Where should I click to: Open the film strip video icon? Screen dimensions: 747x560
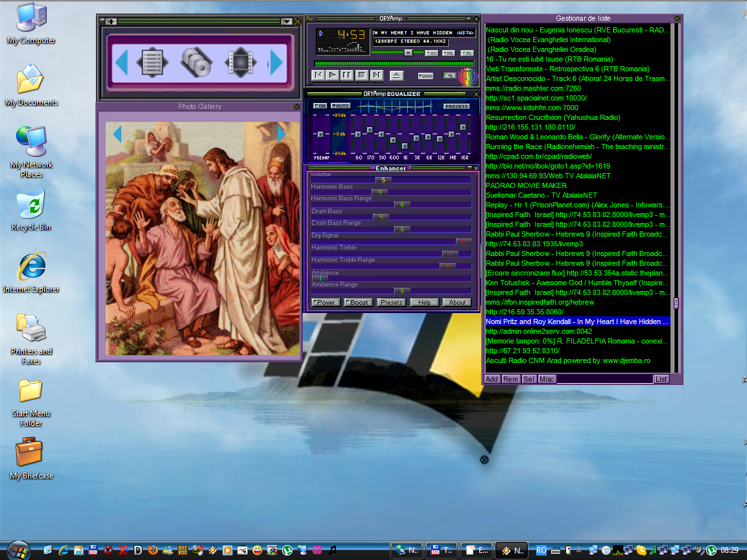[x=240, y=62]
